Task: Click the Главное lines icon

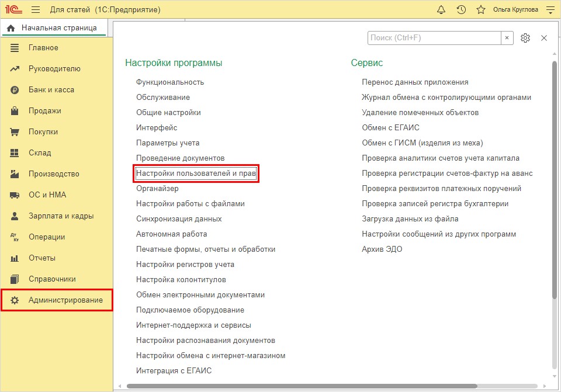Action: pyautogui.click(x=14, y=47)
